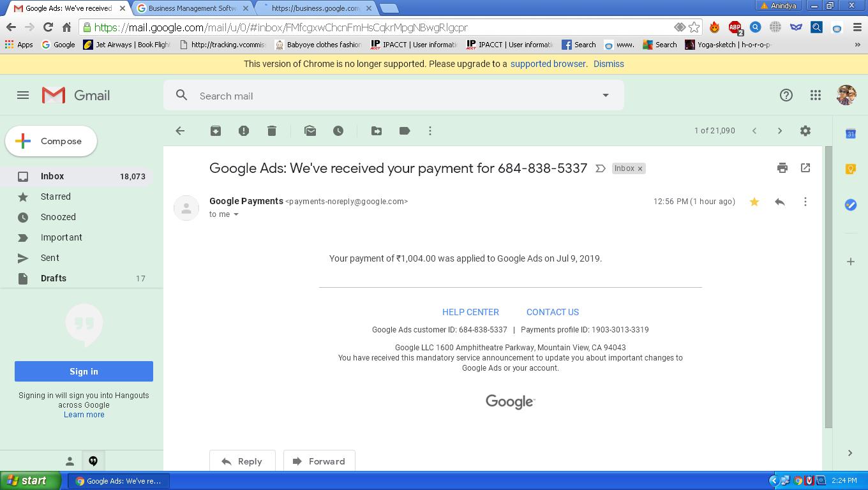Open Hangouts contacts person icon
The width and height of the screenshot is (868, 490).
point(70,461)
